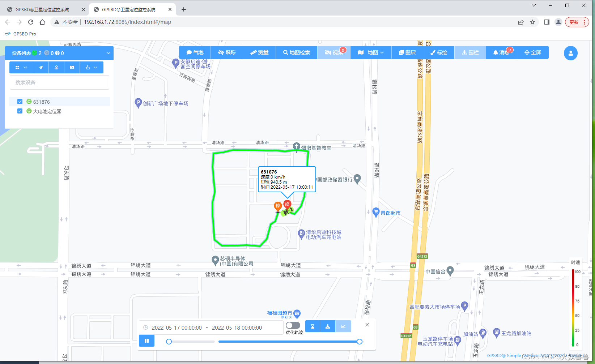
Task: Click the address bar URL
Action: [x=128, y=22]
